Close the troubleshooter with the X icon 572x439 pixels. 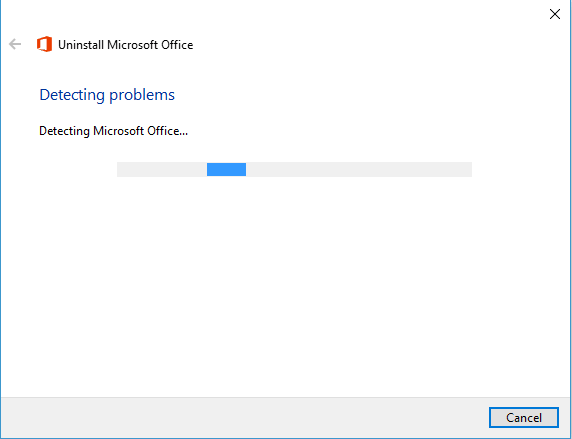click(554, 14)
